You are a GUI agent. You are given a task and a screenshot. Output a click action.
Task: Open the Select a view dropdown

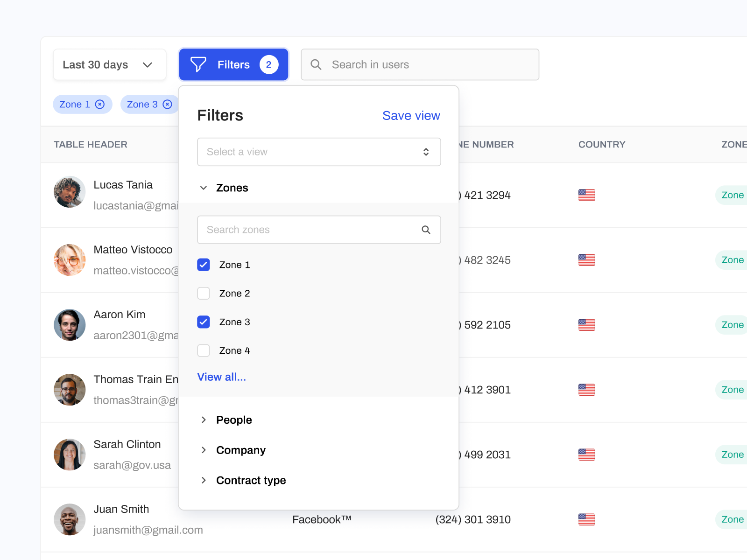tap(319, 152)
